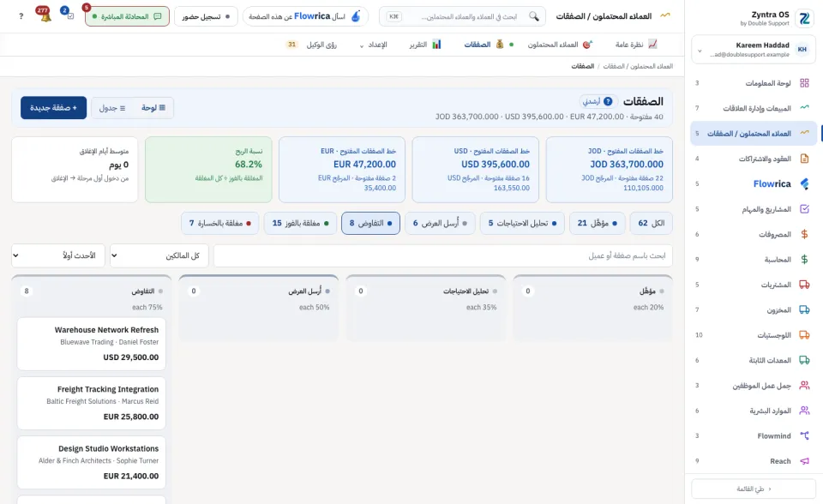Click the EUR 47,200.00 pipeline card

342,170
